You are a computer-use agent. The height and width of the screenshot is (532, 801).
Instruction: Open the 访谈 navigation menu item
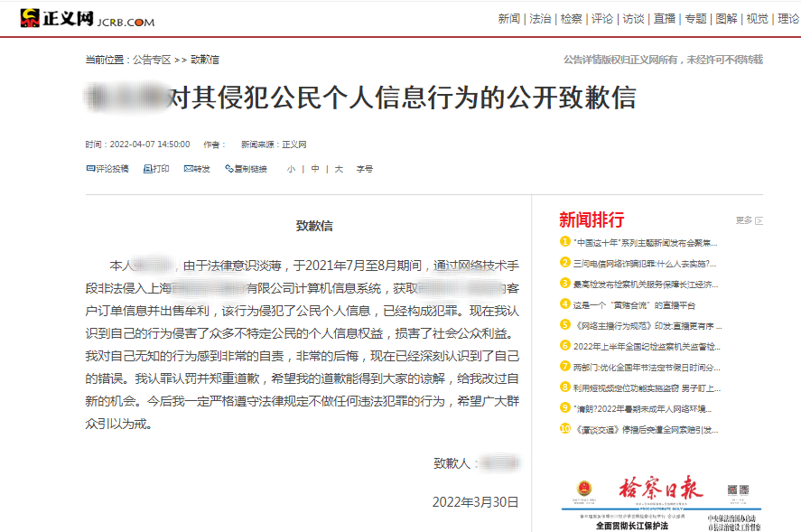(633, 19)
